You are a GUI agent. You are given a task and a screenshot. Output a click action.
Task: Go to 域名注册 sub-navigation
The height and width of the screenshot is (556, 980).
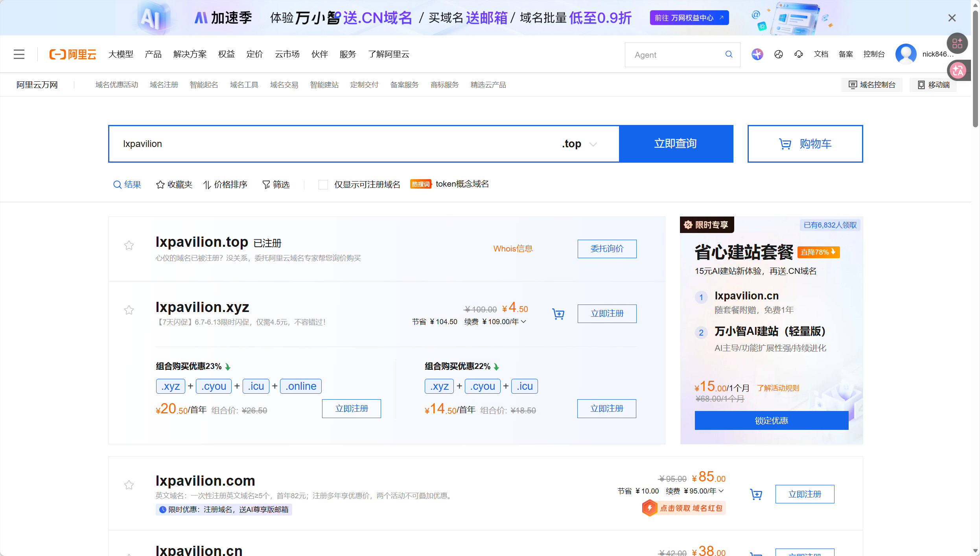pos(164,85)
